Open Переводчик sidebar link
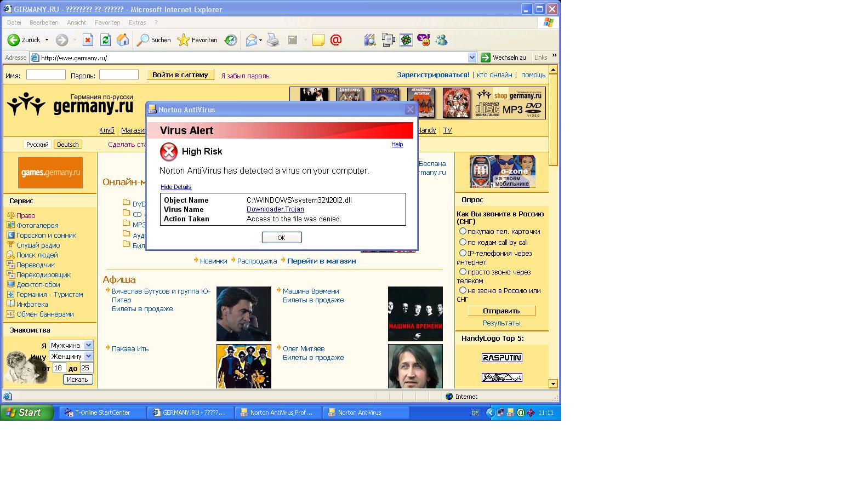The height and width of the screenshot is (504, 855). 36,265
